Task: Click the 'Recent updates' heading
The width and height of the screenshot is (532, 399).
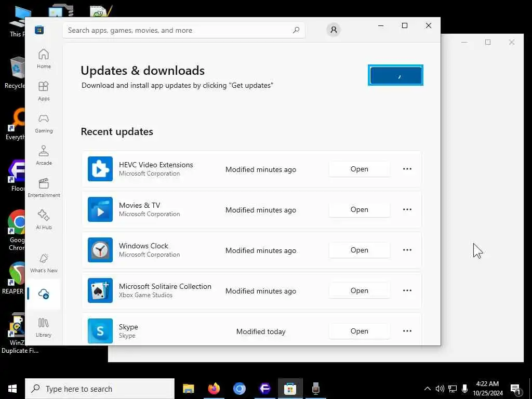Action: coord(117,131)
